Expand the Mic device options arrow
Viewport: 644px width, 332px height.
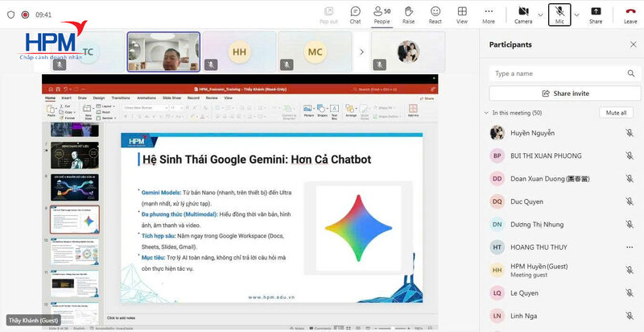pos(576,15)
